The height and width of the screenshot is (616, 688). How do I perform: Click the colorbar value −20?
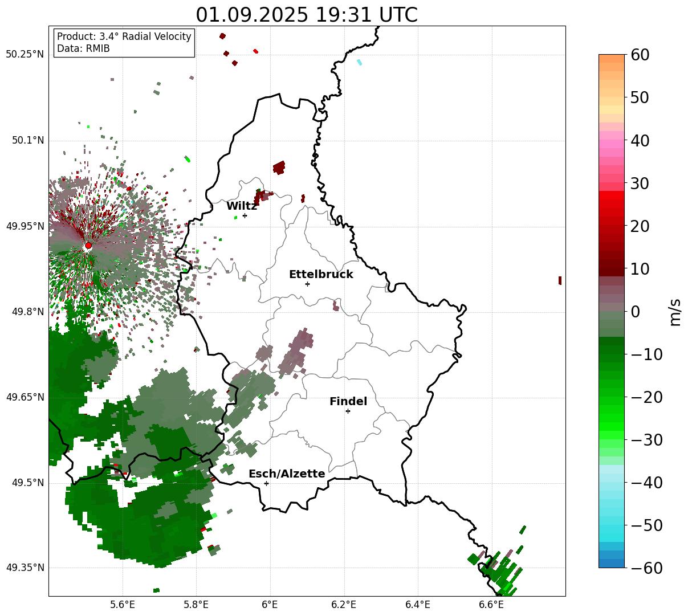pos(646,397)
